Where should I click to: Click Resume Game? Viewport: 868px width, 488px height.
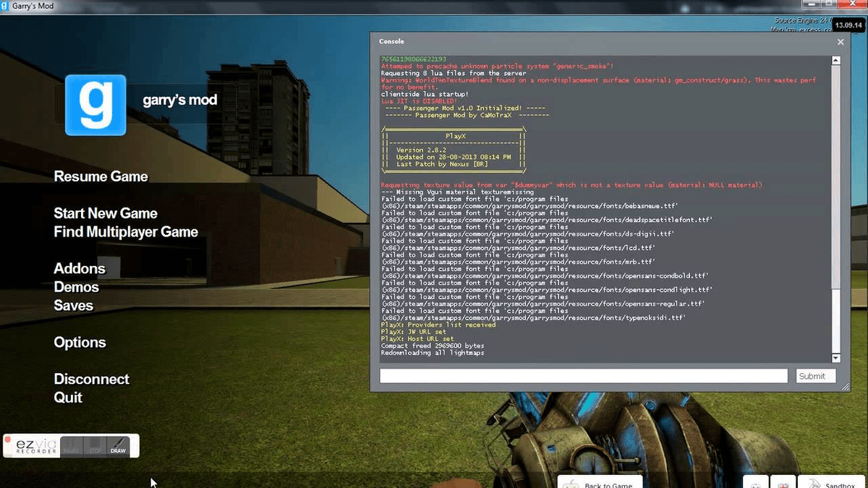(101, 176)
